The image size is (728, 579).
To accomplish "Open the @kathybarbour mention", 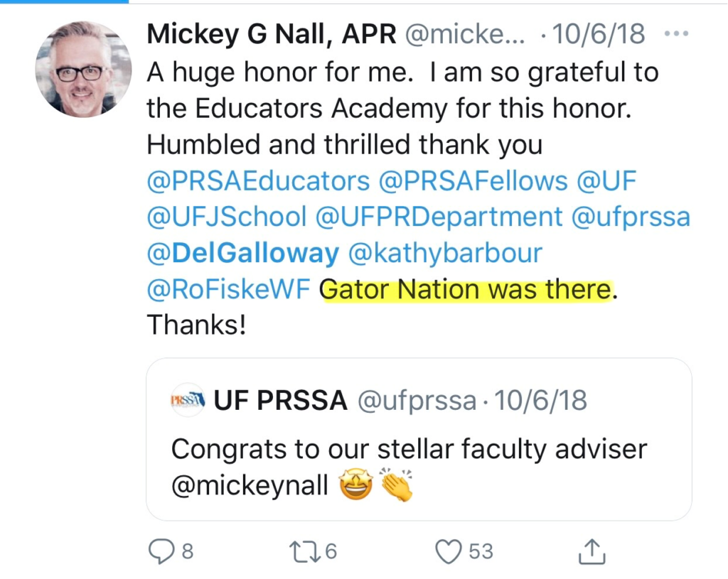I will coord(445,254).
